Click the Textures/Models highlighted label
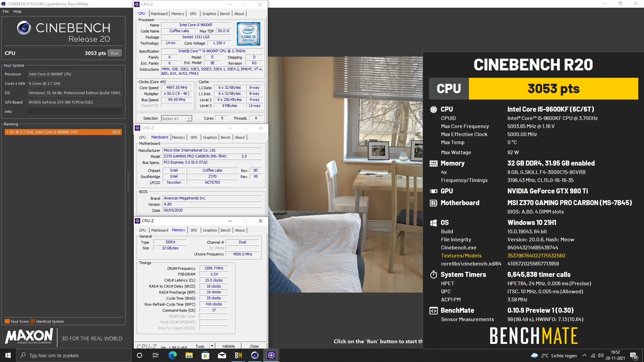 point(461,256)
